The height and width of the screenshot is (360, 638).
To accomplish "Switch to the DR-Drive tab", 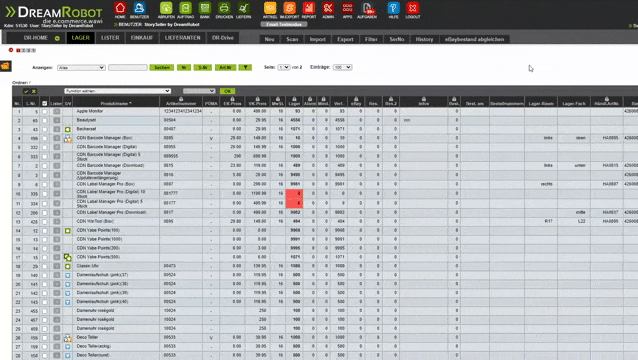I will (x=223, y=38).
